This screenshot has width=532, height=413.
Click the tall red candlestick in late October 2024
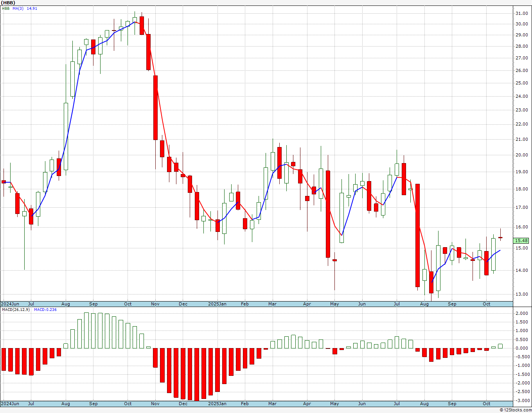coord(155,108)
